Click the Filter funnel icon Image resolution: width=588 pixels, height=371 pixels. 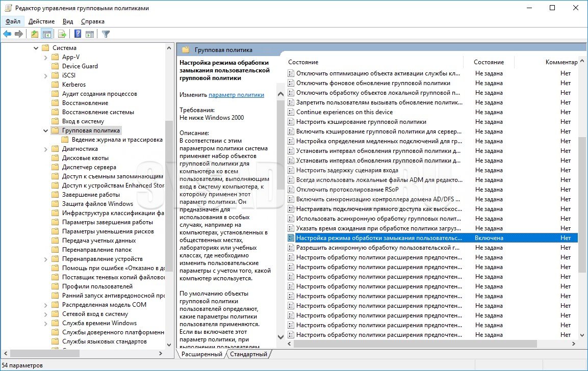pyautogui.click(x=106, y=34)
